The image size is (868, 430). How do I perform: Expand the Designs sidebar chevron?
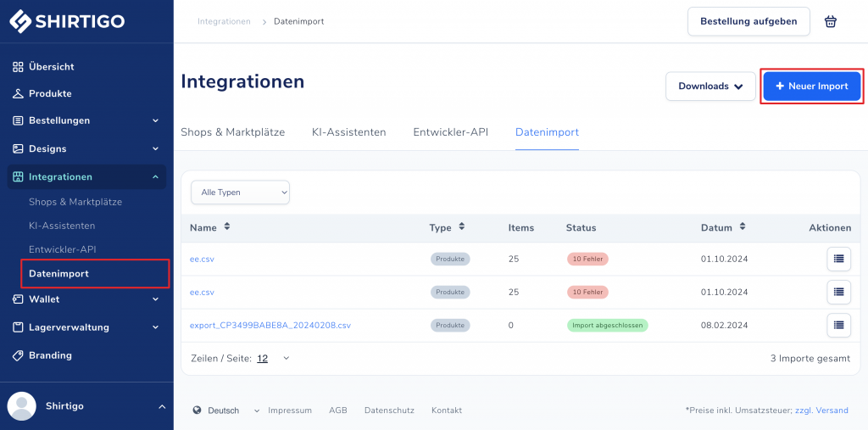[156, 148]
